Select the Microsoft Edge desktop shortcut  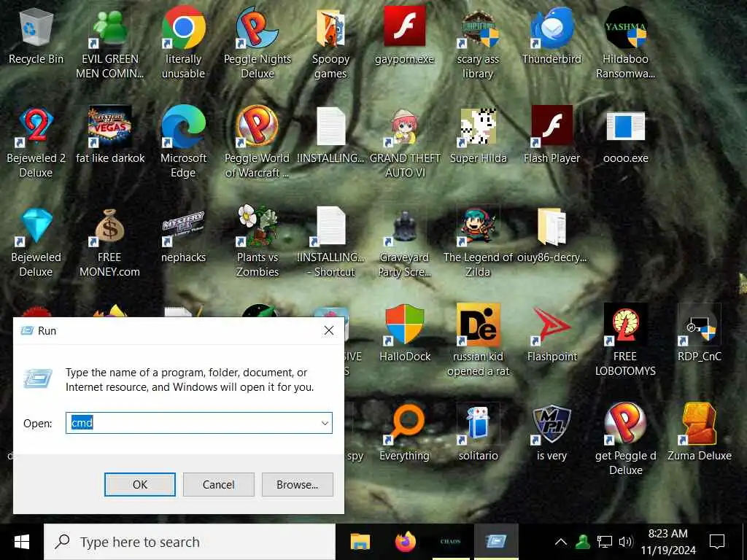(x=183, y=128)
